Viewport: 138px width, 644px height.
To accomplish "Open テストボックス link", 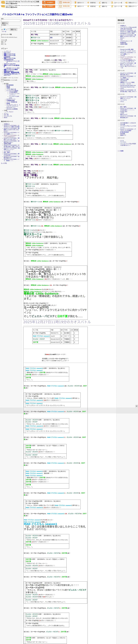I will [x=8, y=116].
